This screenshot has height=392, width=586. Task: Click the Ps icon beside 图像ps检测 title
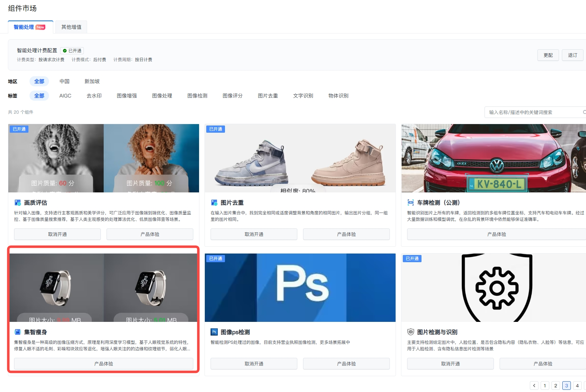(x=214, y=332)
